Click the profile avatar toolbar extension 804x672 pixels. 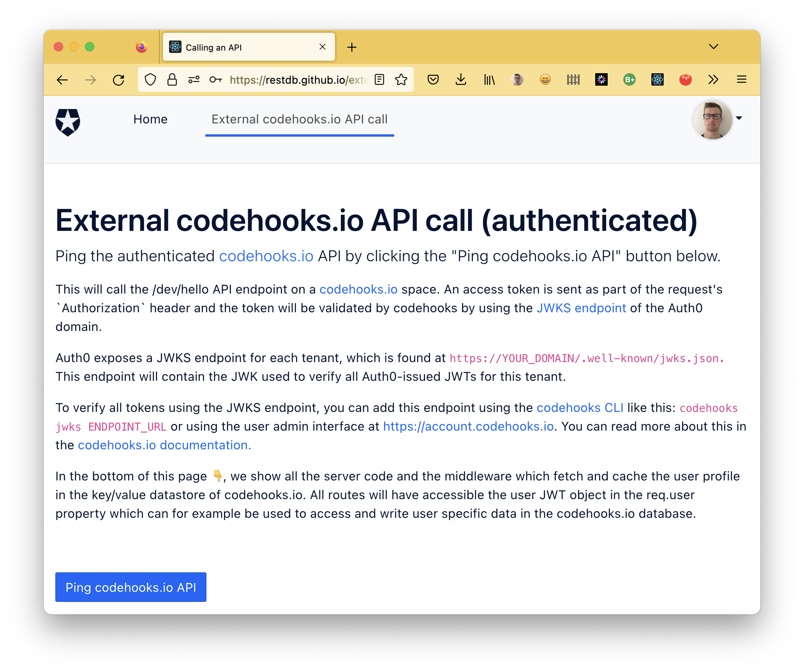[517, 80]
